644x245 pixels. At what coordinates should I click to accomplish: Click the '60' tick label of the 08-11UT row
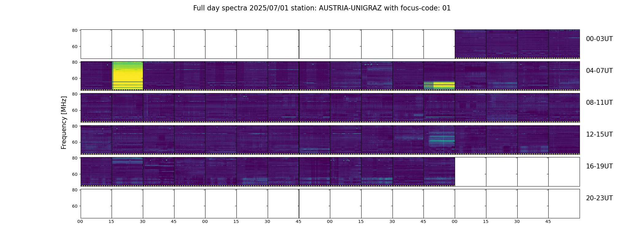(x=75, y=110)
